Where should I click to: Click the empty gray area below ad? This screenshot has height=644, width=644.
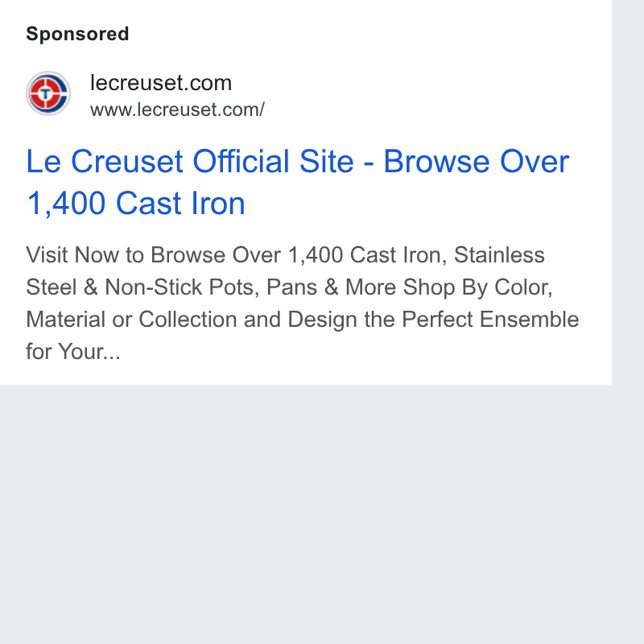(306, 514)
